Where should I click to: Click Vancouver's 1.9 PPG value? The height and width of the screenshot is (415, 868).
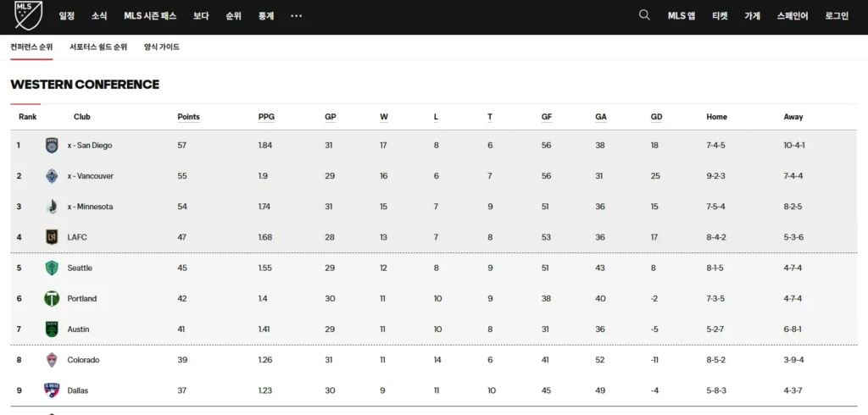pos(263,176)
